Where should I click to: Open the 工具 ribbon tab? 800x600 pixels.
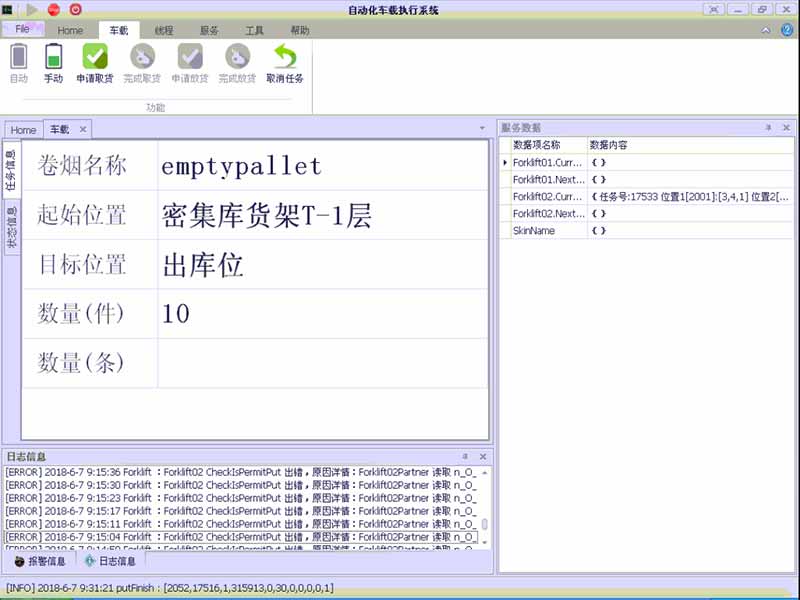click(255, 30)
